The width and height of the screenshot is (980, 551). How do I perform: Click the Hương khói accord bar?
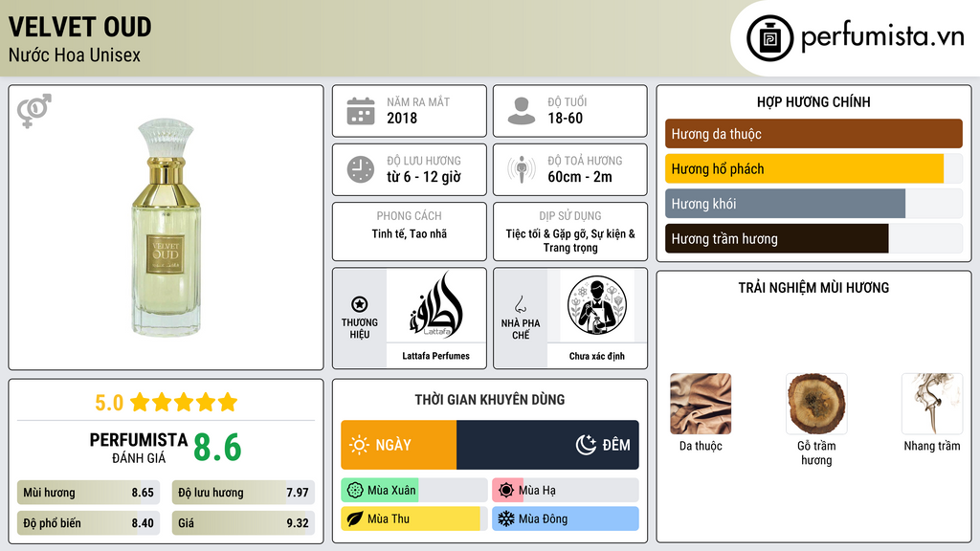coord(813,204)
